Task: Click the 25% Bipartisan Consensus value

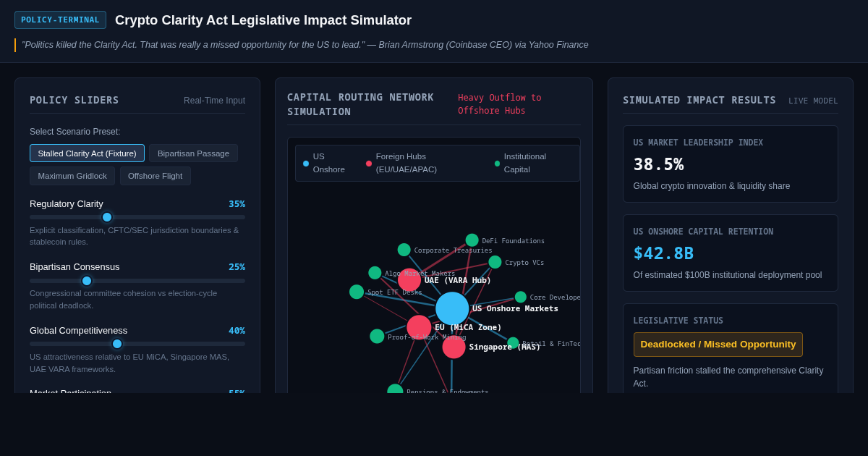Action: coord(237,267)
